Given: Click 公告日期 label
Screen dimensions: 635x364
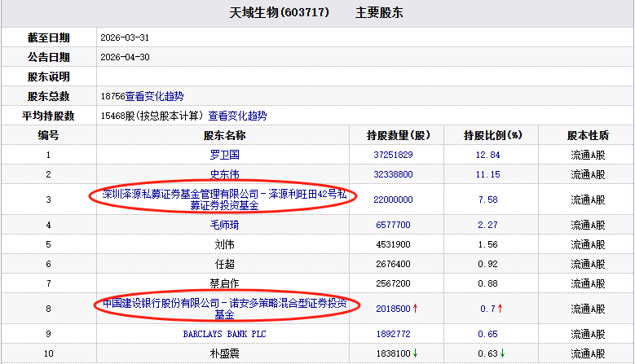Looking at the screenshot, I should click(x=48, y=57).
